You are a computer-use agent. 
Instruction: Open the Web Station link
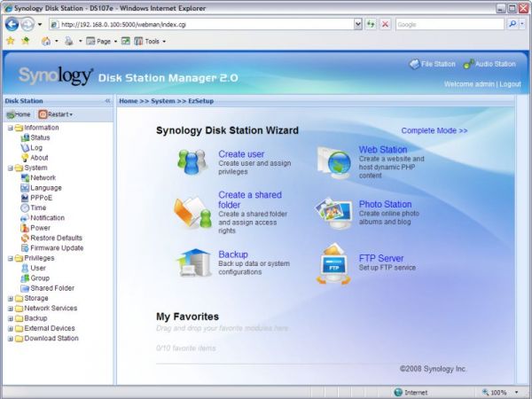click(383, 150)
